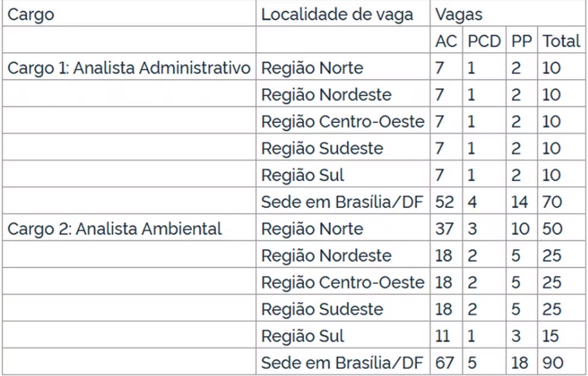Click the "Vagas" header cell
Screen dimensions: 588x376
click(x=459, y=15)
